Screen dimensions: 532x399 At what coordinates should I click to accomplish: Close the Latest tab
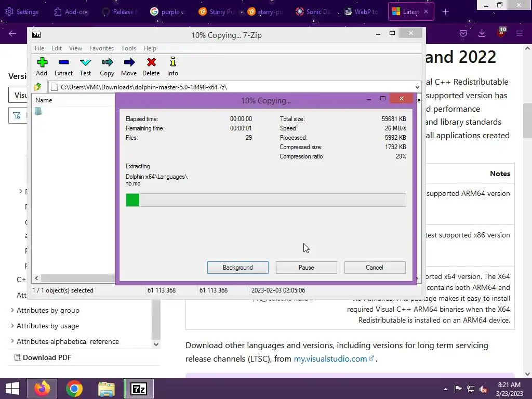click(426, 11)
